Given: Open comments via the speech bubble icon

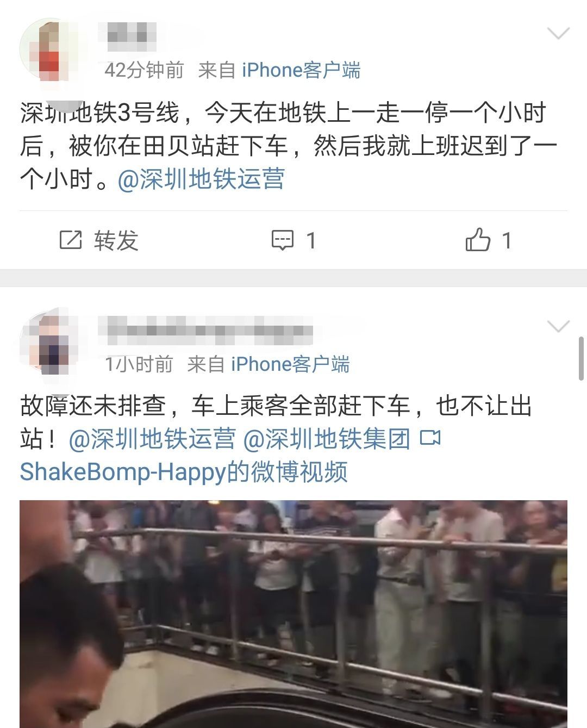Looking at the screenshot, I should pyautogui.click(x=283, y=240).
